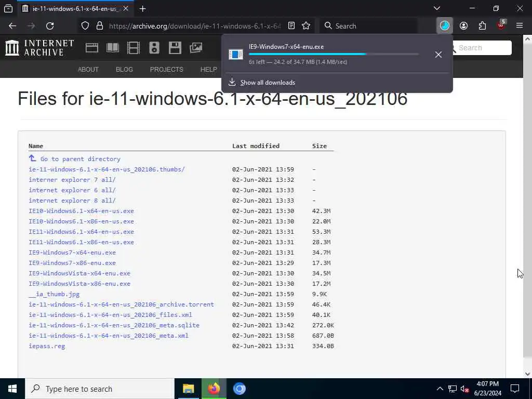Open the downloads progress toolbar icon
532x399 pixels.
[445, 26]
